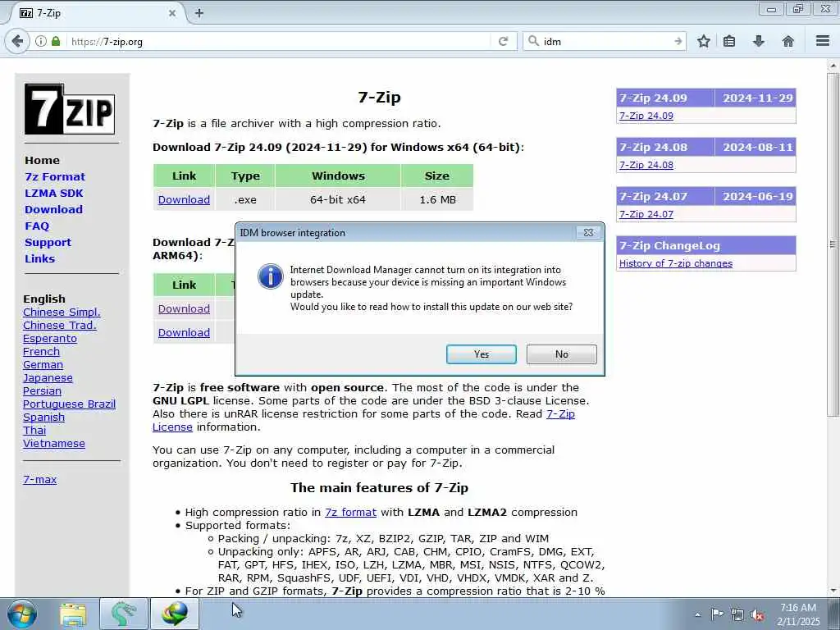Screen dimensions: 840x630
Task: Open the 7-Zip 24.08 news link
Action: pyautogui.click(x=646, y=165)
